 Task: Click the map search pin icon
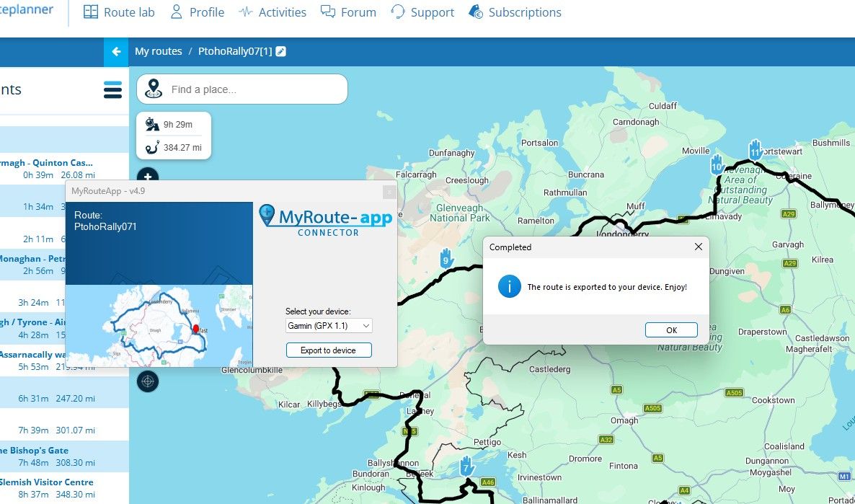tap(154, 89)
